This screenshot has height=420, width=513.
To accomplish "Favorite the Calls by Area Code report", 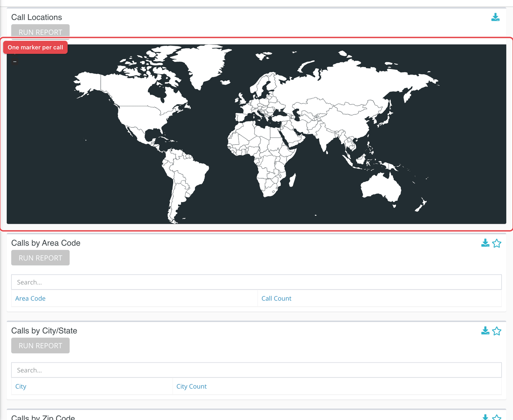I will [497, 243].
